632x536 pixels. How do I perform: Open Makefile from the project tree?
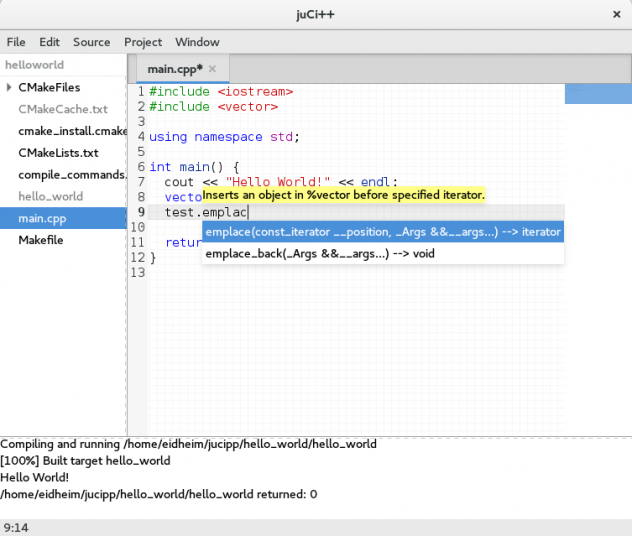click(41, 240)
